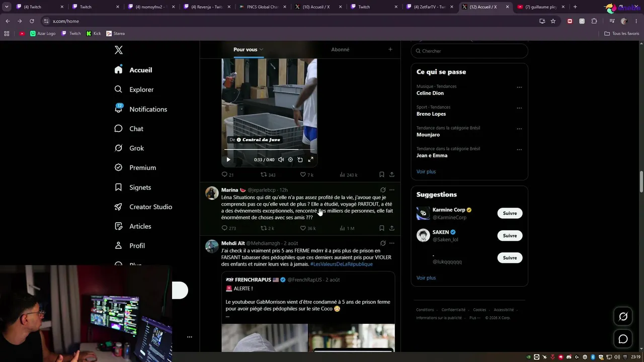Reply to Marina's post with 273 comments
Viewport: 644px width, 362px height.
[228, 228]
